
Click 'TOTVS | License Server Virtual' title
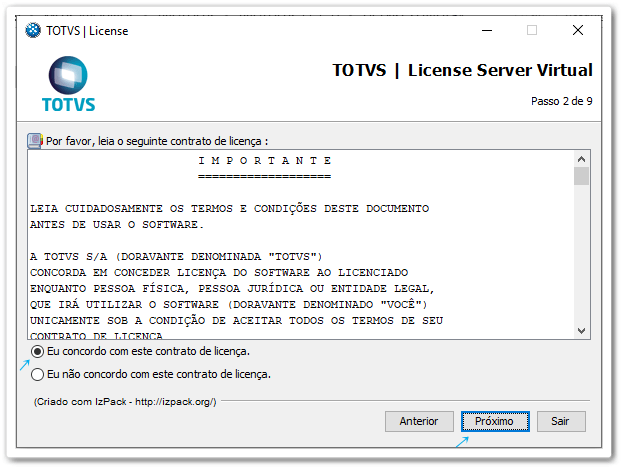click(x=462, y=70)
